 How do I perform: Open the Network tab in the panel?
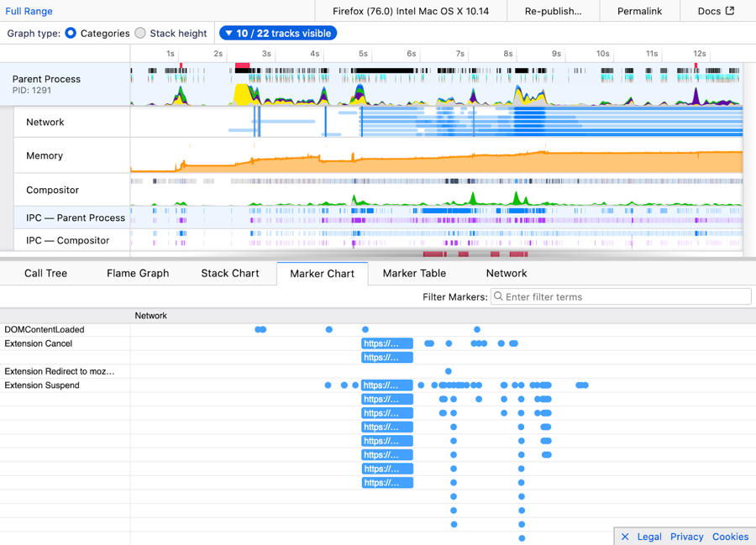(507, 273)
